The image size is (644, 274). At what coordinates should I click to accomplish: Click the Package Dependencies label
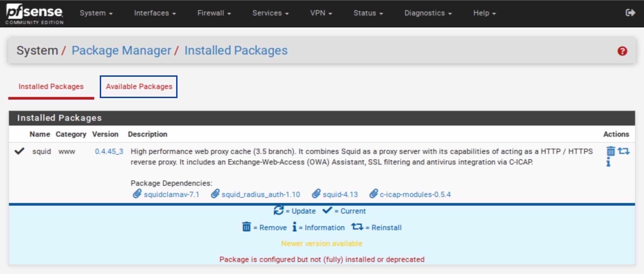tap(171, 183)
